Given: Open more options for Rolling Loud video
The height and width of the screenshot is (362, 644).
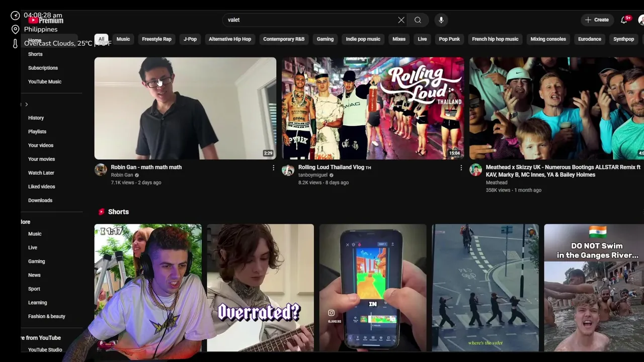Looking at the screenshot, I should click(x=461, y=168).
